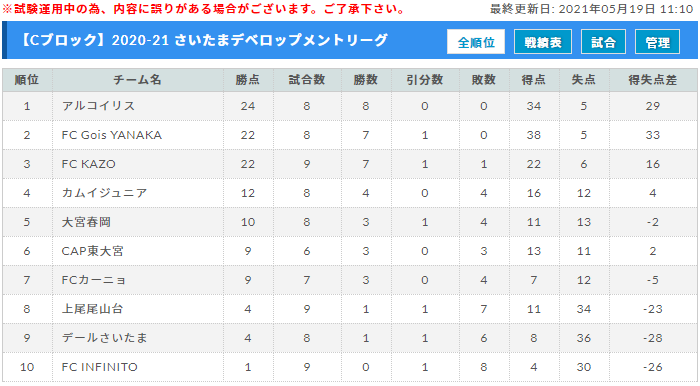700x386 pixels.
Task: Click the 試合数 column header
Action: click(307, 80)
